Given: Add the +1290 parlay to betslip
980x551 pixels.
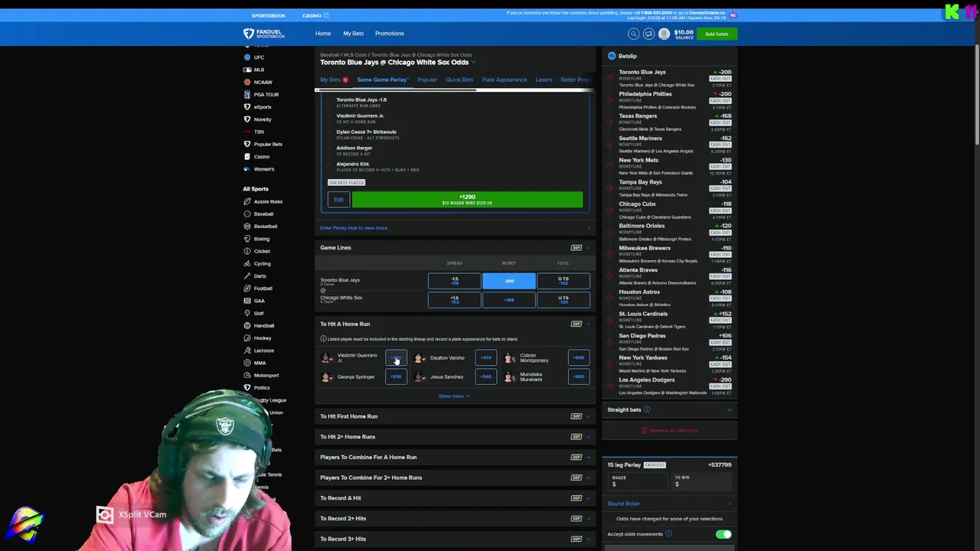Looking at the screenshot, I should tap(467, 200).
